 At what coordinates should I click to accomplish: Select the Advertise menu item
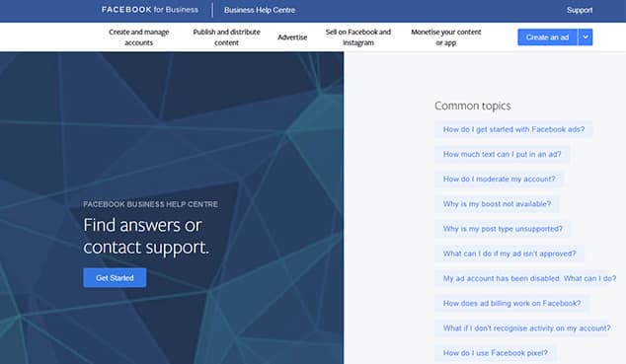[x=292, y=37]
